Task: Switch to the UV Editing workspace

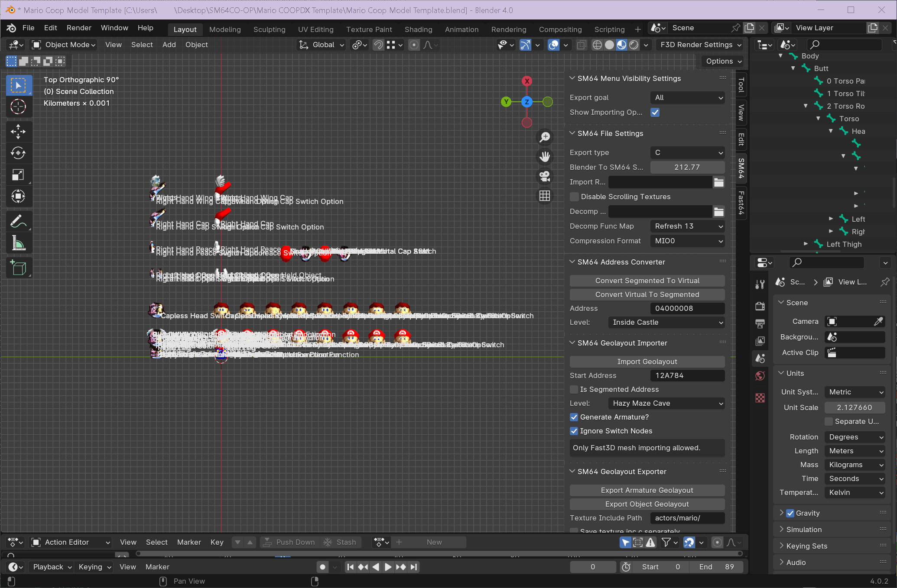Action: pos(315,29)
